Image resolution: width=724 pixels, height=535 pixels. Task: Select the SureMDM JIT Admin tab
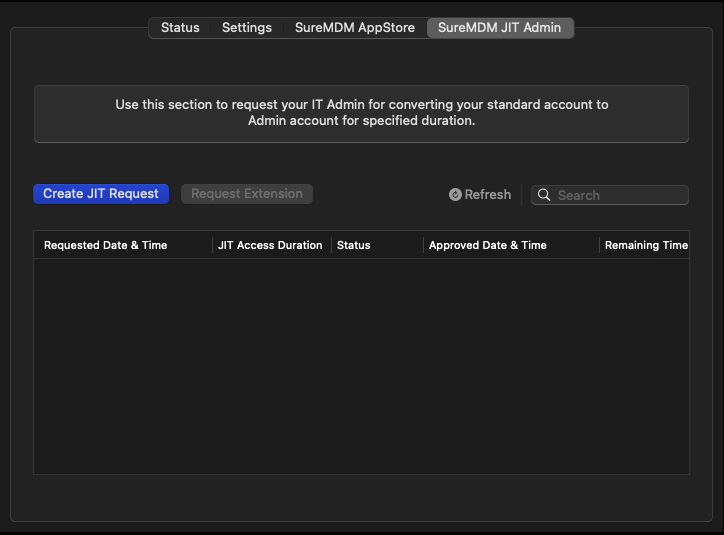click(500, 28)
